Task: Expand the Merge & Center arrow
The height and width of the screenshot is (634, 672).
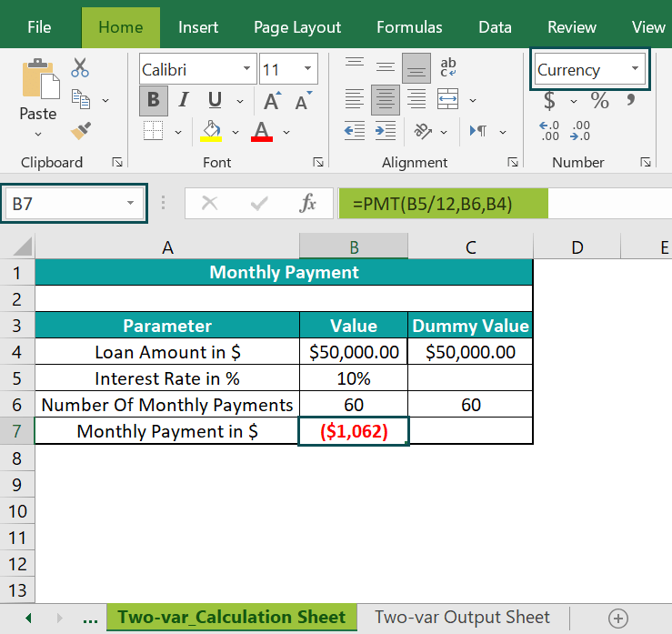Action: (x=473, y=101)
